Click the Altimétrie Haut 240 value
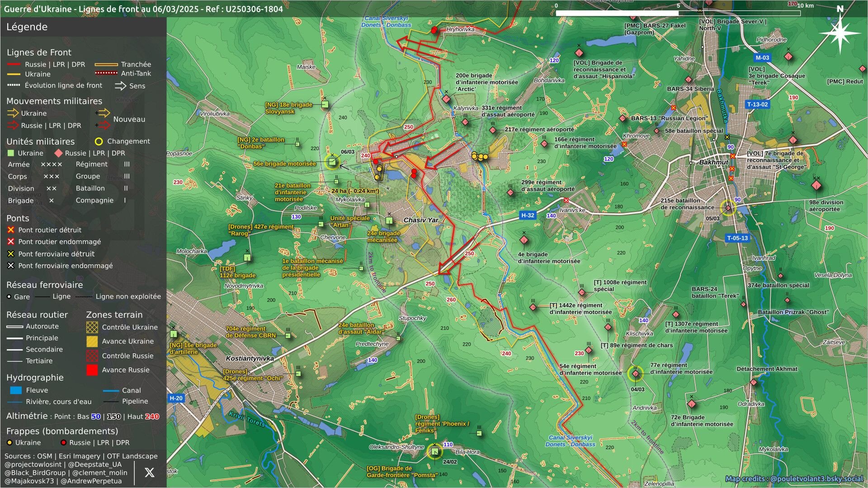The image size is (868, 488). 152,417
